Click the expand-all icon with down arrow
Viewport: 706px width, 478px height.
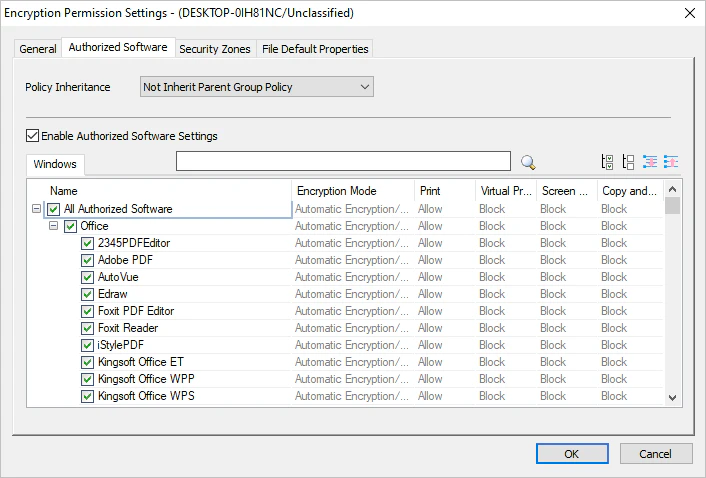coord(650,162)
